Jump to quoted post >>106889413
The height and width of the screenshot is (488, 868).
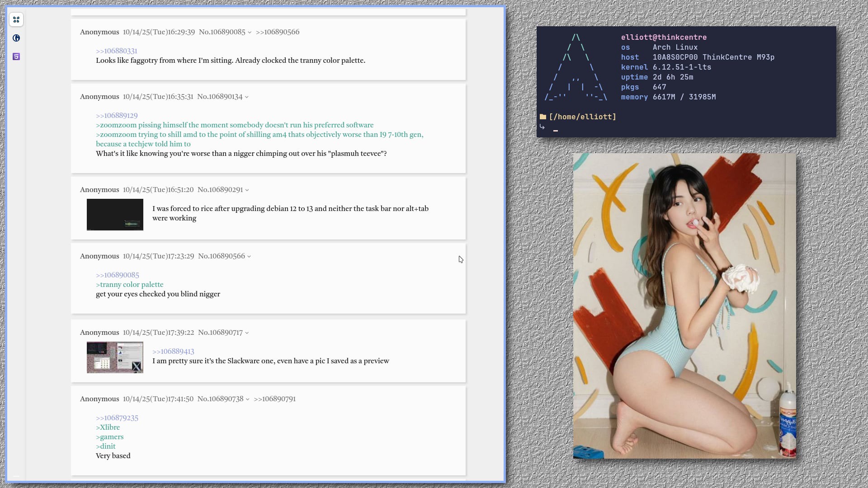point(173,352)
